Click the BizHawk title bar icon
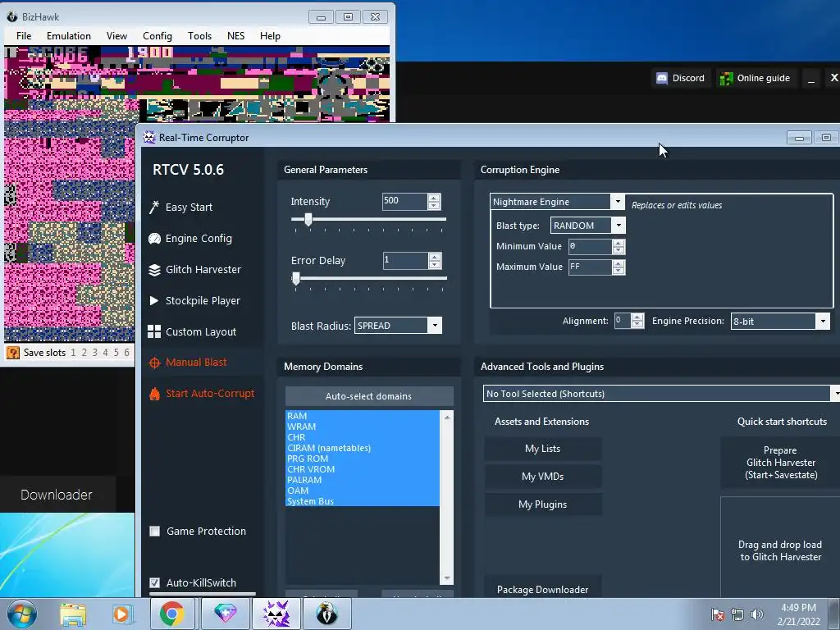Viewport: 840px width, 630px height. pos(11,16)
